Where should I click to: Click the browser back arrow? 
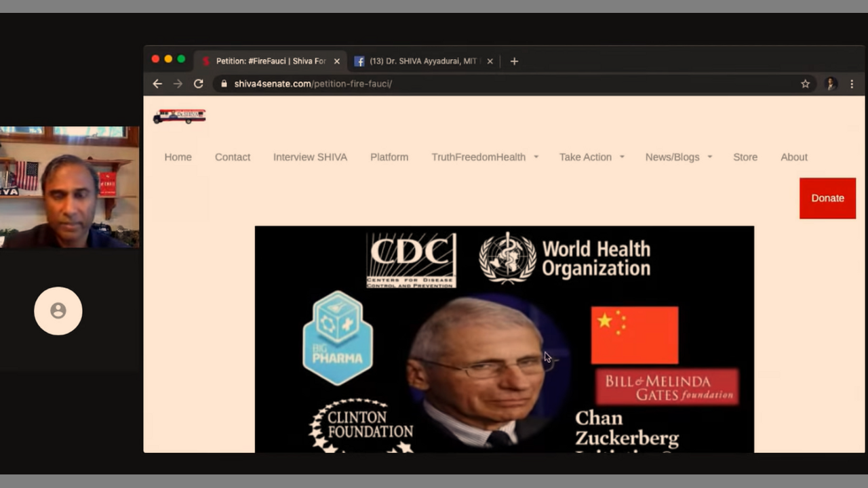[x=157, y=83]
